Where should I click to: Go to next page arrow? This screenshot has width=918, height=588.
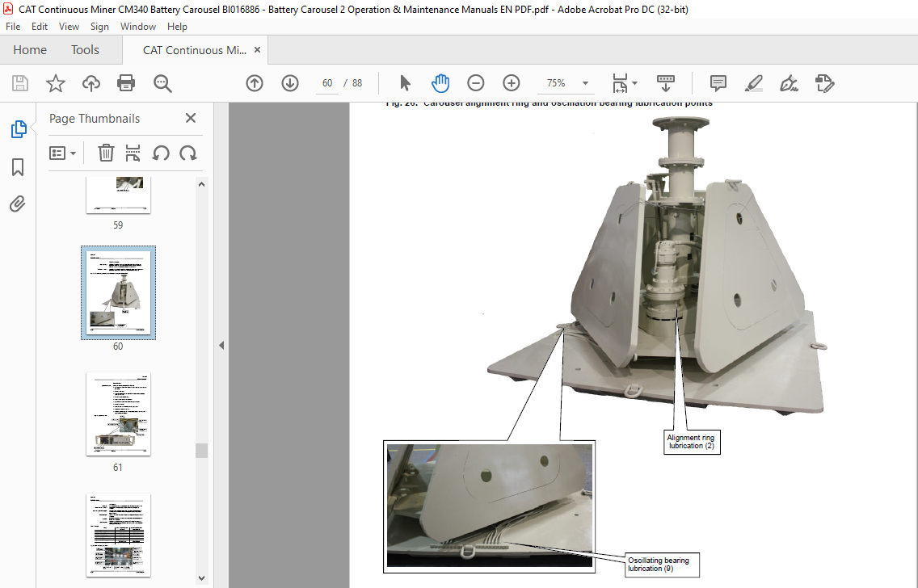[290, 83]
